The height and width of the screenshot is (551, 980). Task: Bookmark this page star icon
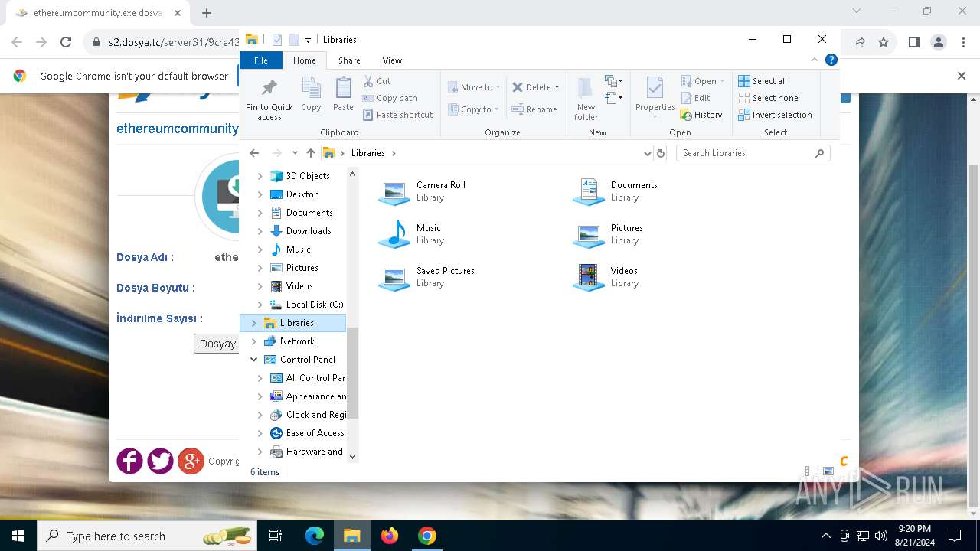[884, 42]
